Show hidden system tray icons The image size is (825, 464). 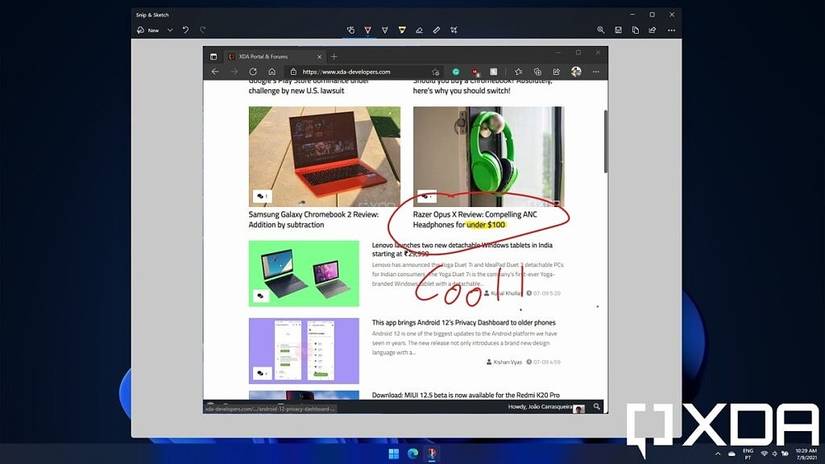point(718,453)
